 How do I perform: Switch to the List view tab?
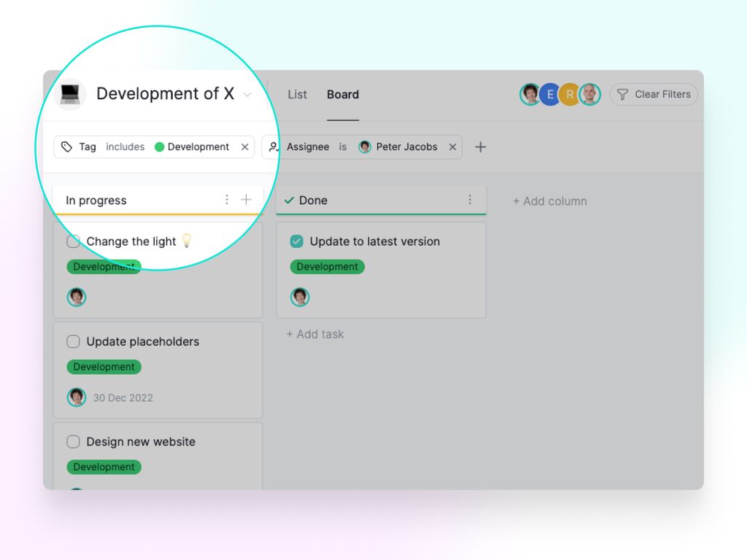[298, 94]
